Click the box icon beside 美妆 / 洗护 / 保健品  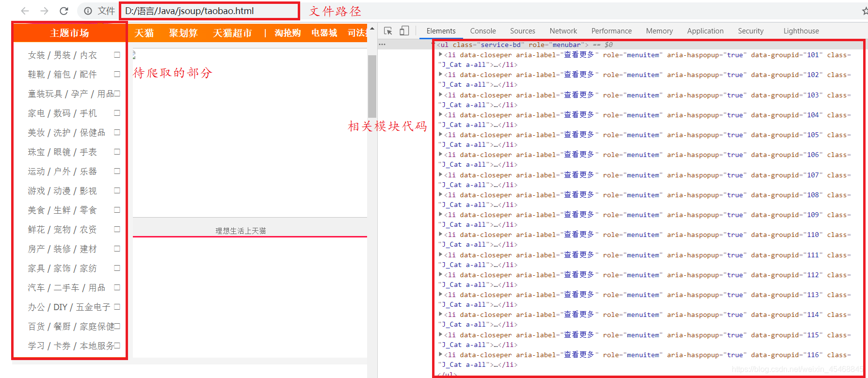pyautogui.click(x=117, y=132)
